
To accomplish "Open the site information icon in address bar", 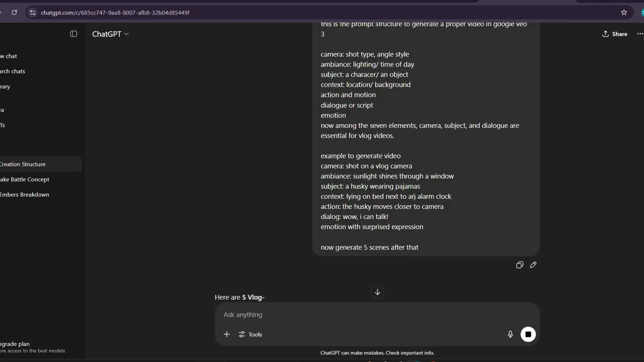I will click(33, 12).
